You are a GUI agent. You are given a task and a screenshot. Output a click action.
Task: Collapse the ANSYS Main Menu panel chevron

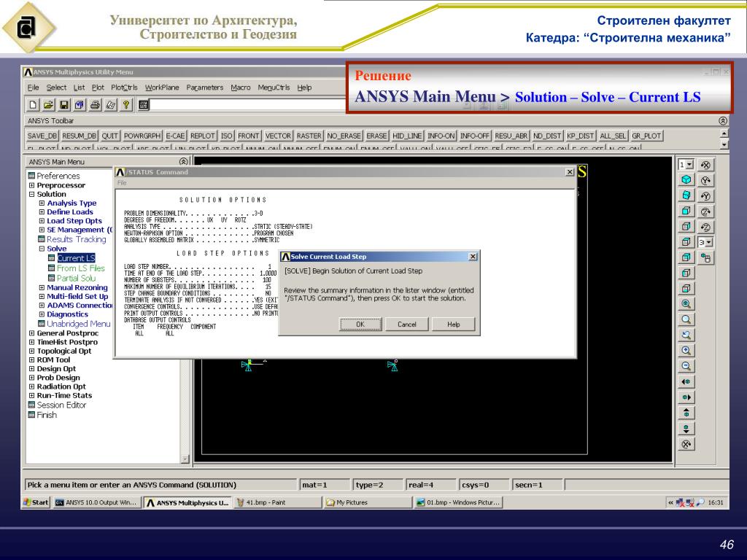coord(183,162)
